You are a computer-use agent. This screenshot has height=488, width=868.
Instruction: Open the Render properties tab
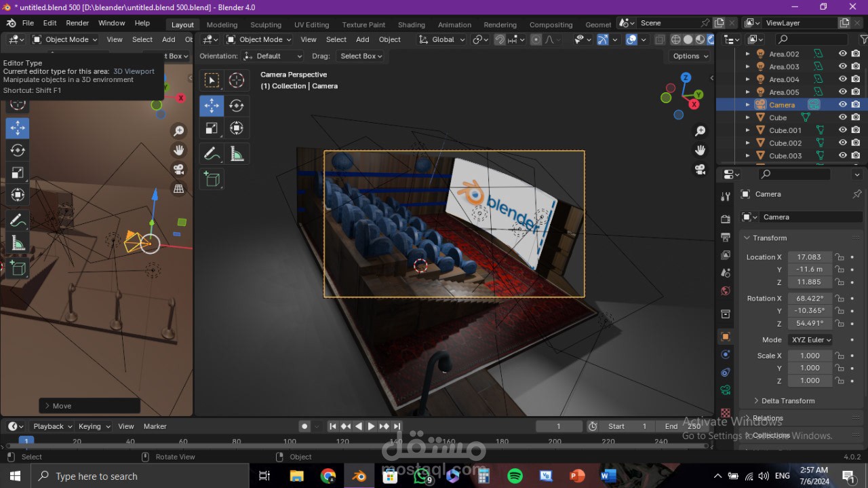726,219
